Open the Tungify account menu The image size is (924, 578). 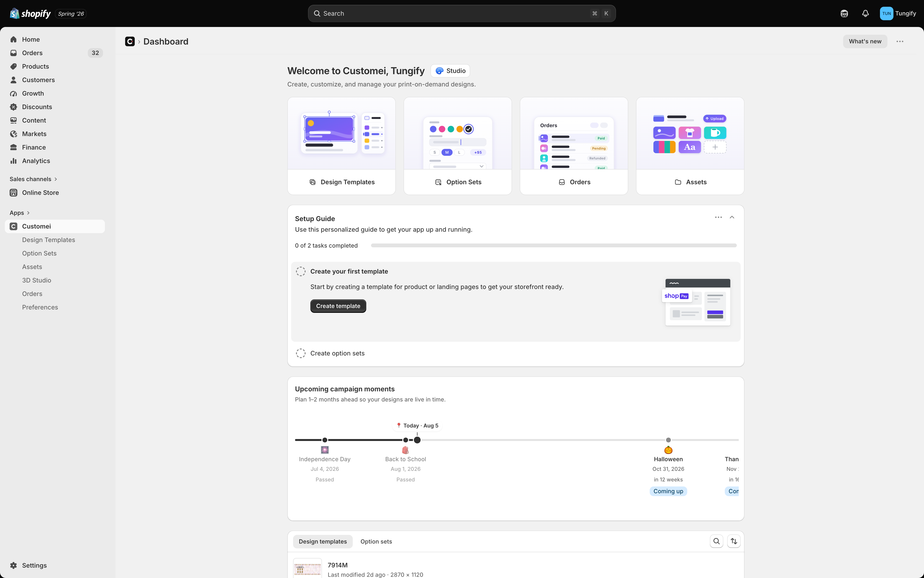[898, 13]
